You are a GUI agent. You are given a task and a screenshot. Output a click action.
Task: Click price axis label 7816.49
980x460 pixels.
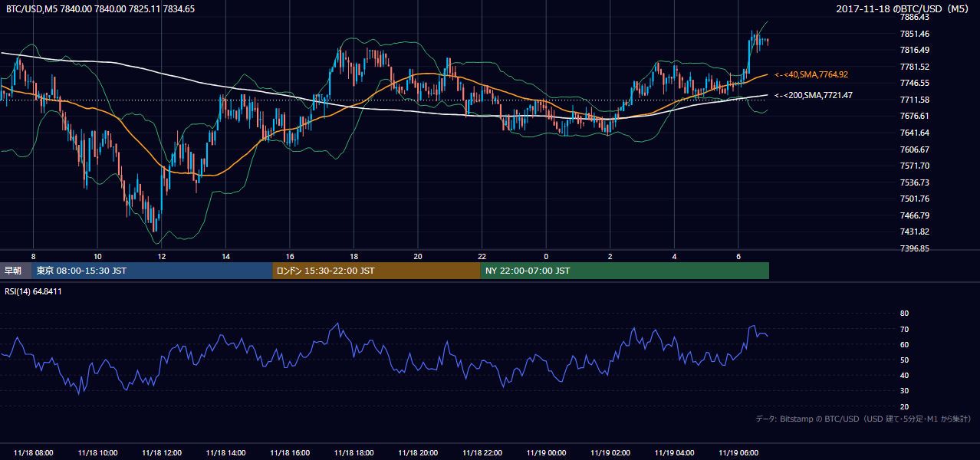click(x=915, y=50)
